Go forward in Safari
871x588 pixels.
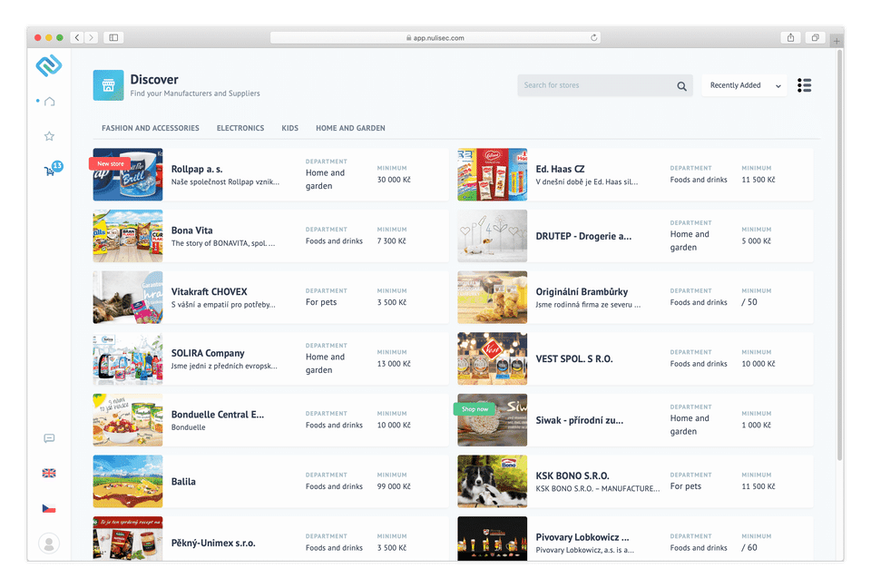click(92, 38)
